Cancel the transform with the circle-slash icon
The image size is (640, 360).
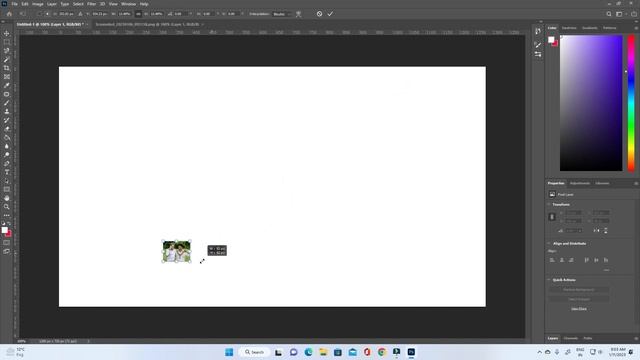tap(319, 14)
